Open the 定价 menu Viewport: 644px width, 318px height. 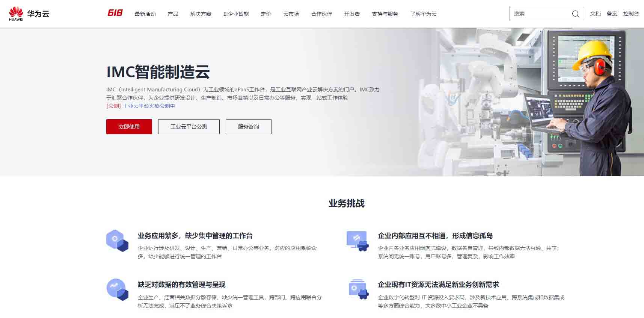[266, 14]
